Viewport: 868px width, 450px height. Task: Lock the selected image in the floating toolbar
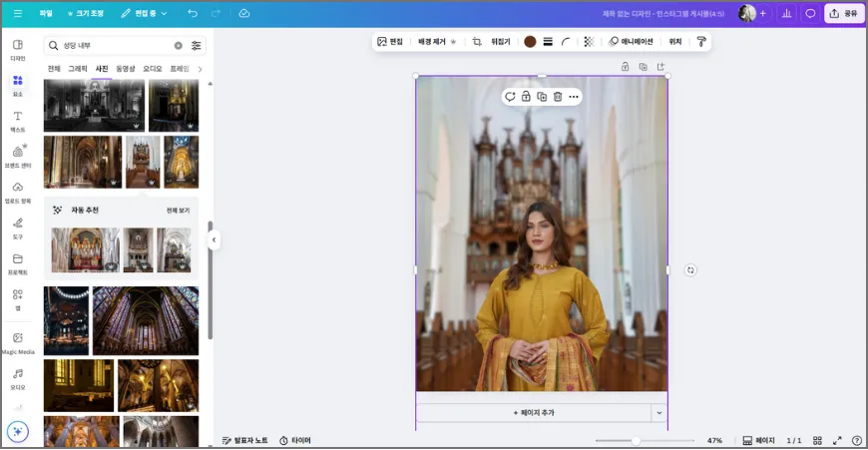tap(526, 97)
